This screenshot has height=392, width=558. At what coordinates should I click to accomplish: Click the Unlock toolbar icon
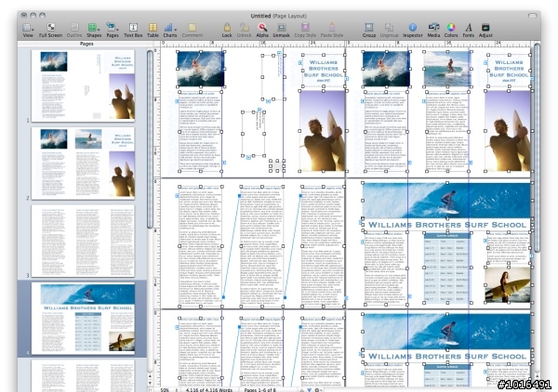244,30
